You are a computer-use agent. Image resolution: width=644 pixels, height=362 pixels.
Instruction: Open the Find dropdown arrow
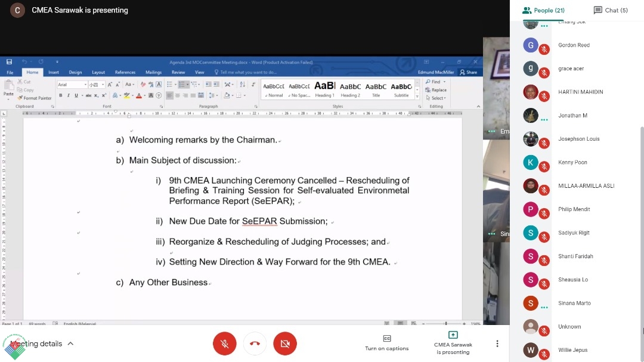pos(444,82)
